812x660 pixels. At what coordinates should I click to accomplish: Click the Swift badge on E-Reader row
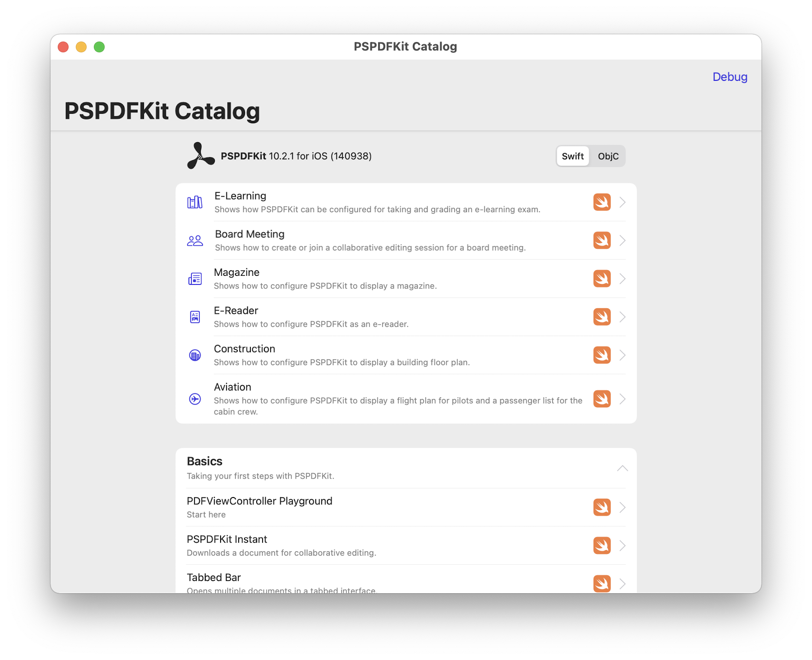(602, 317)
